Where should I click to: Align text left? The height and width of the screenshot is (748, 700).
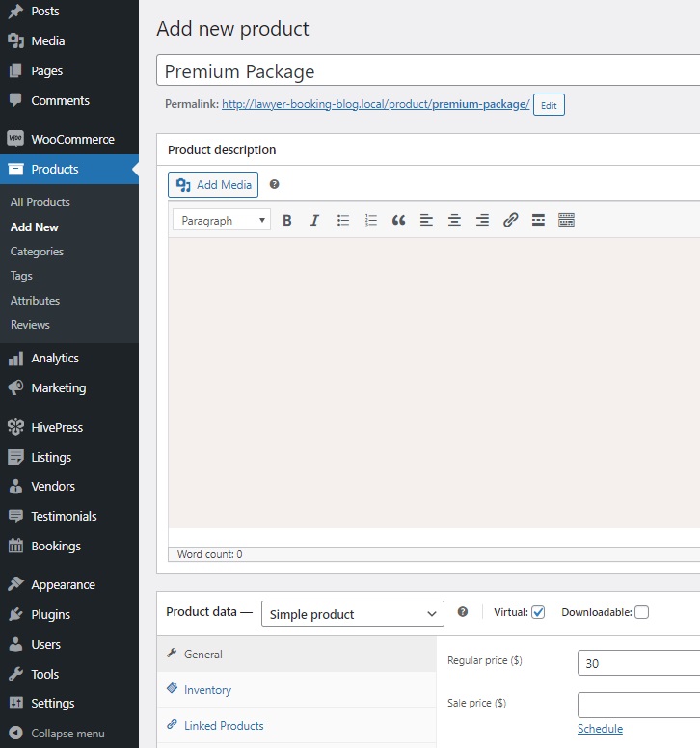tap(426, 221)
